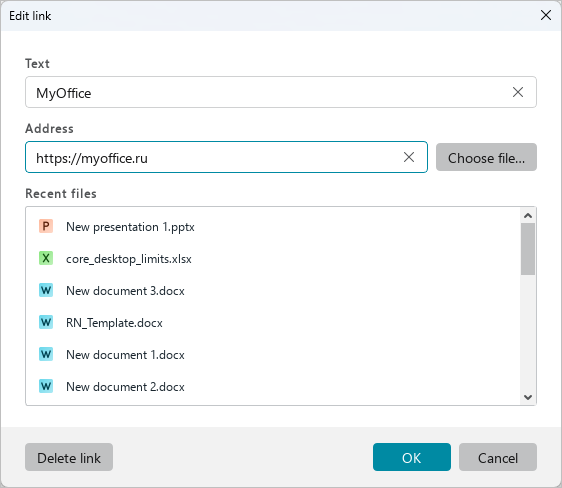Choose New document 2.docx from recent files
The width and height of the screenshot is (562, 488).
coord(273,387)
